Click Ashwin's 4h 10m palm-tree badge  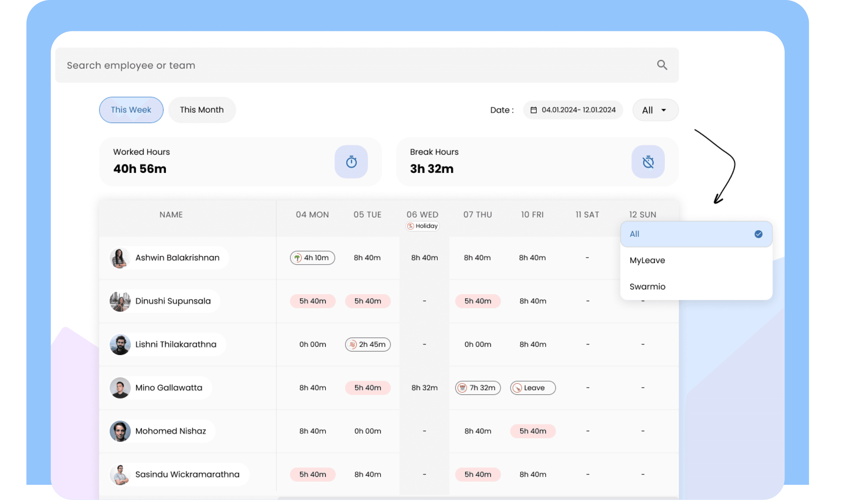(312, 258)
